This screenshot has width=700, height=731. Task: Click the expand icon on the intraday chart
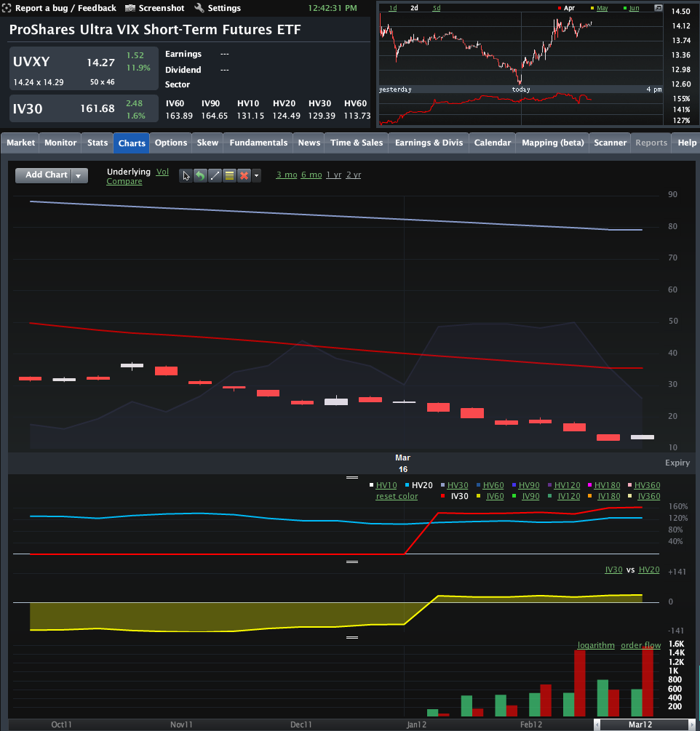[x=658, y=8]
